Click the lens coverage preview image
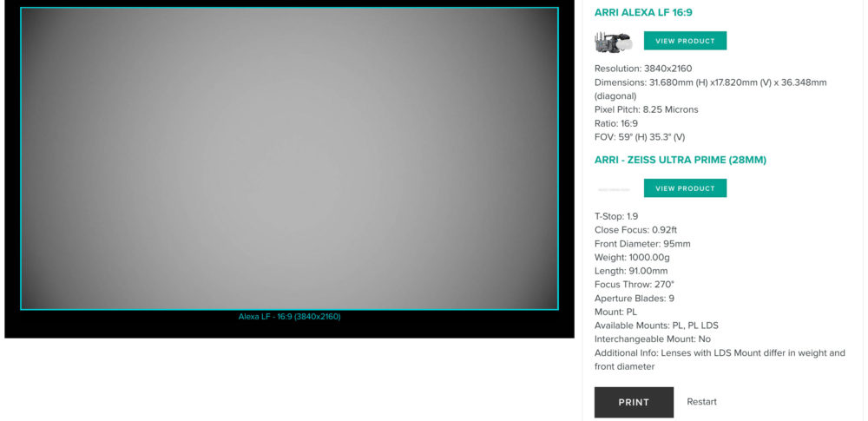The width and height of the screenshot is (868, 421). [x=289, y=159]
